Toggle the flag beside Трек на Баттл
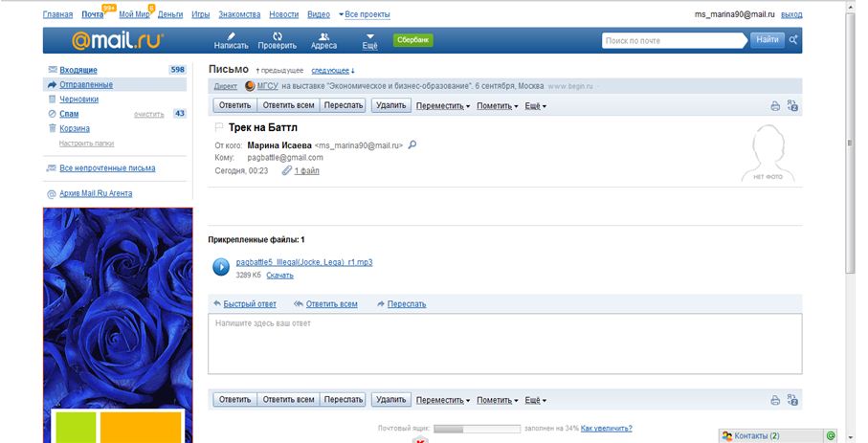The height and width of the screenshot is (443, 868). [218, 127]
